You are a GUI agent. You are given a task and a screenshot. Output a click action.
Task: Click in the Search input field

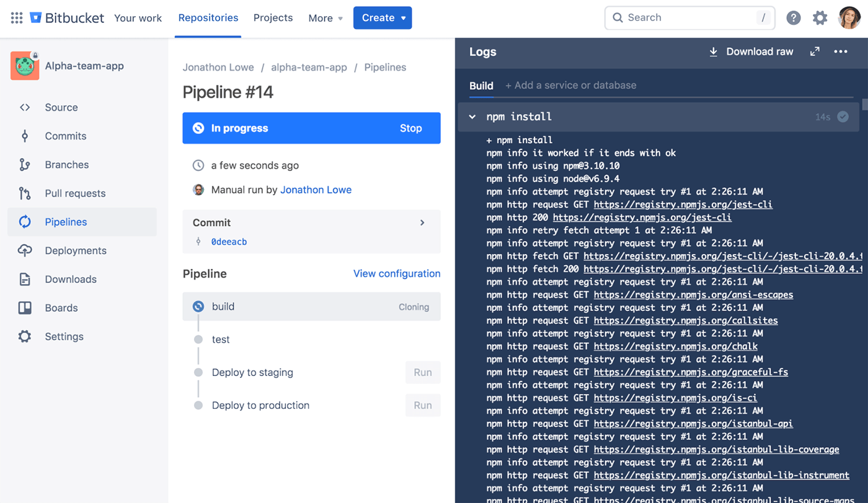coord(689,18)
